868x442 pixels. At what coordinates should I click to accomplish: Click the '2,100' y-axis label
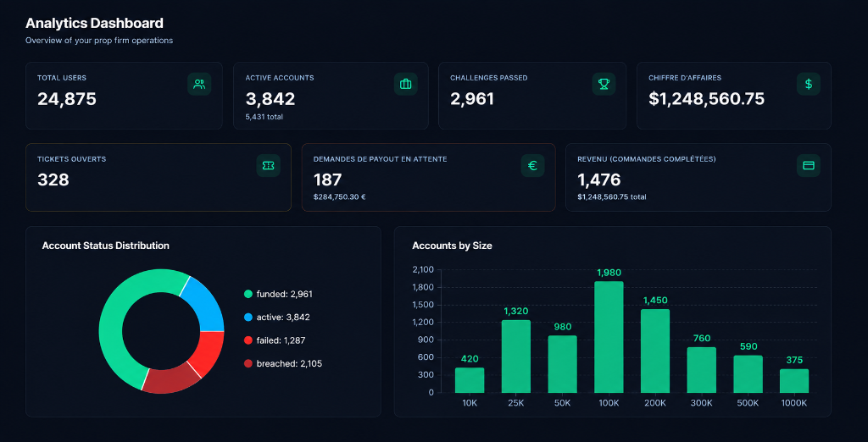click(x=424, y=270)
